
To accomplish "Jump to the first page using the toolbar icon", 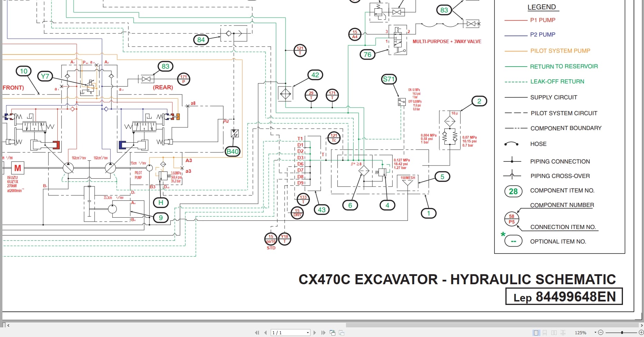I will [257, 332].
